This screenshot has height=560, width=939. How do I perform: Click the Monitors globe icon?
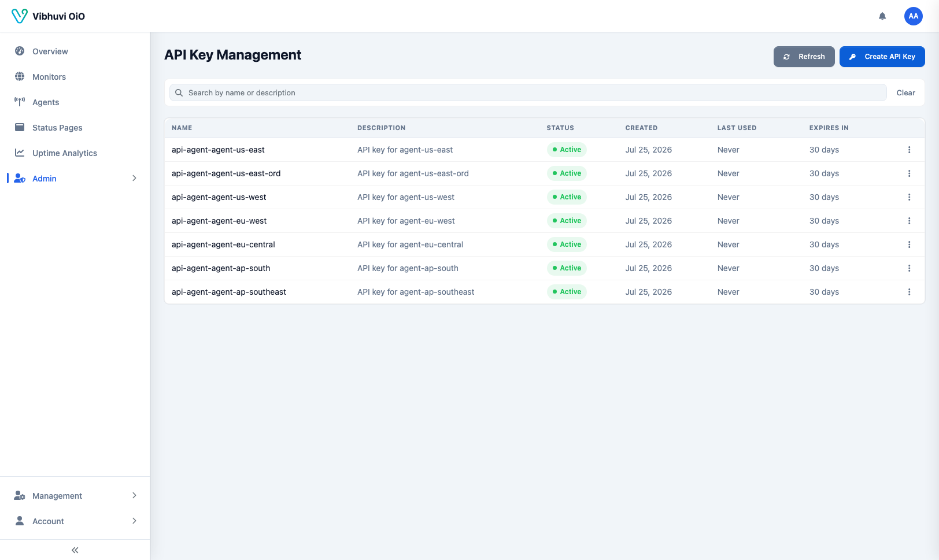[20, 76]
